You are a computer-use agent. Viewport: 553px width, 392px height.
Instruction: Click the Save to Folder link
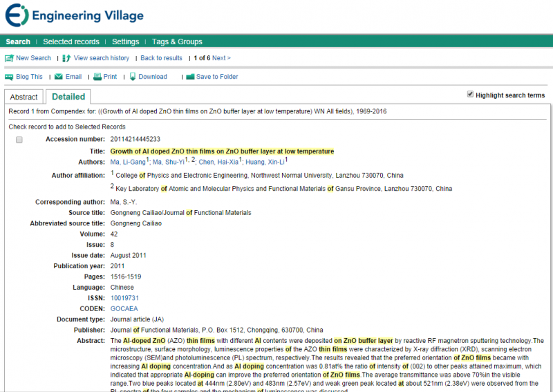coord(217,77)
